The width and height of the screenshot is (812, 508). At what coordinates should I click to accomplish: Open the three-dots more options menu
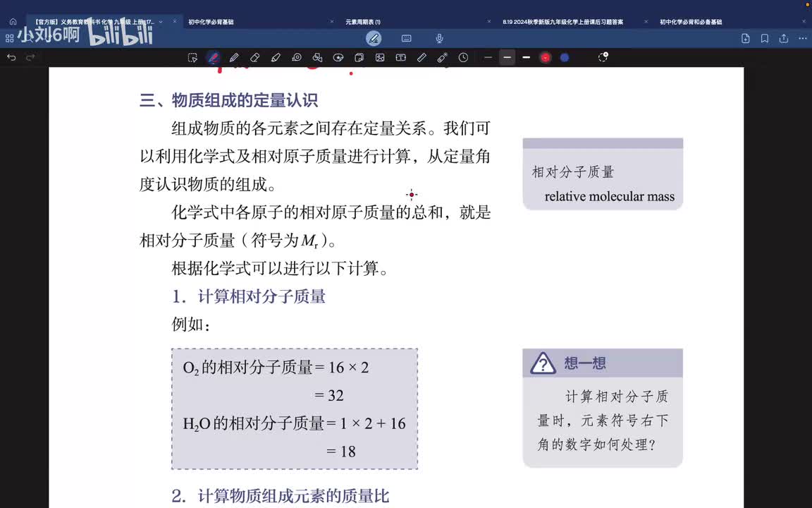(x=803, y=38)
